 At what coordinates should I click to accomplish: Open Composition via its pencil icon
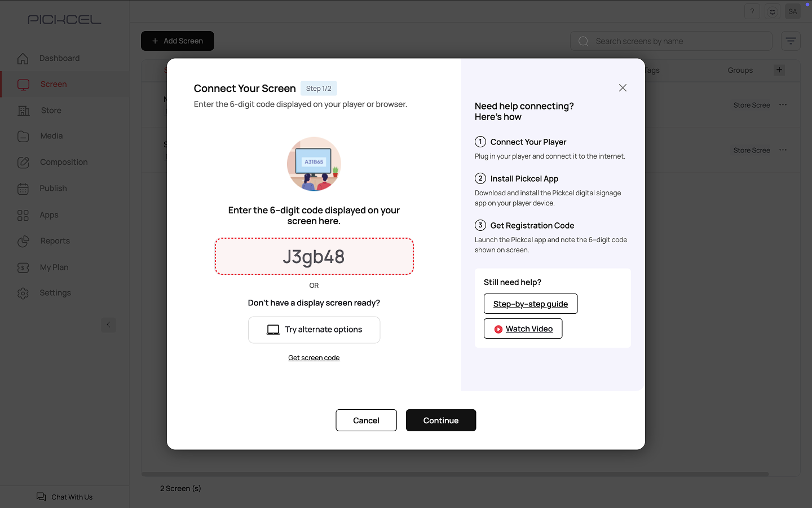coord(23,163)
